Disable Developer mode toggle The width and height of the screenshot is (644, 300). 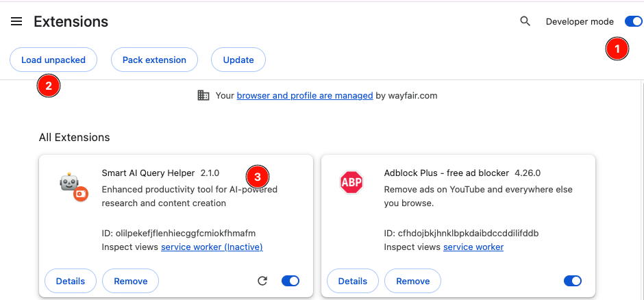633,21
